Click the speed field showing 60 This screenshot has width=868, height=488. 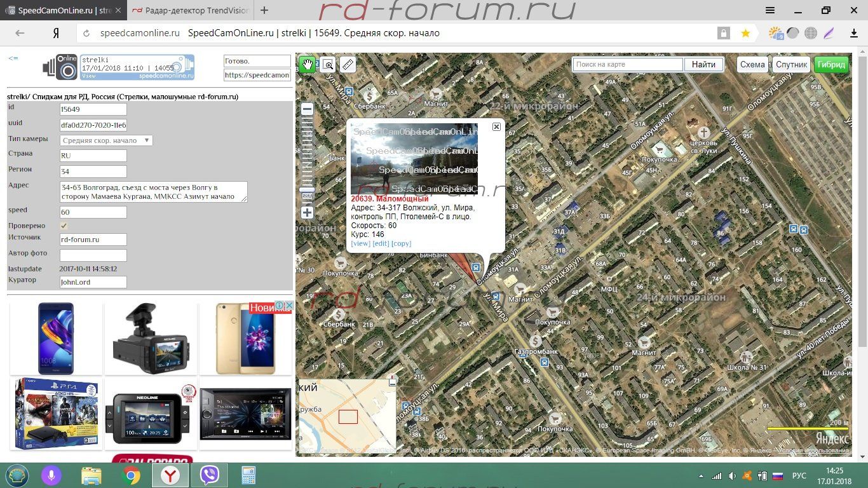[x=93, y=212]
